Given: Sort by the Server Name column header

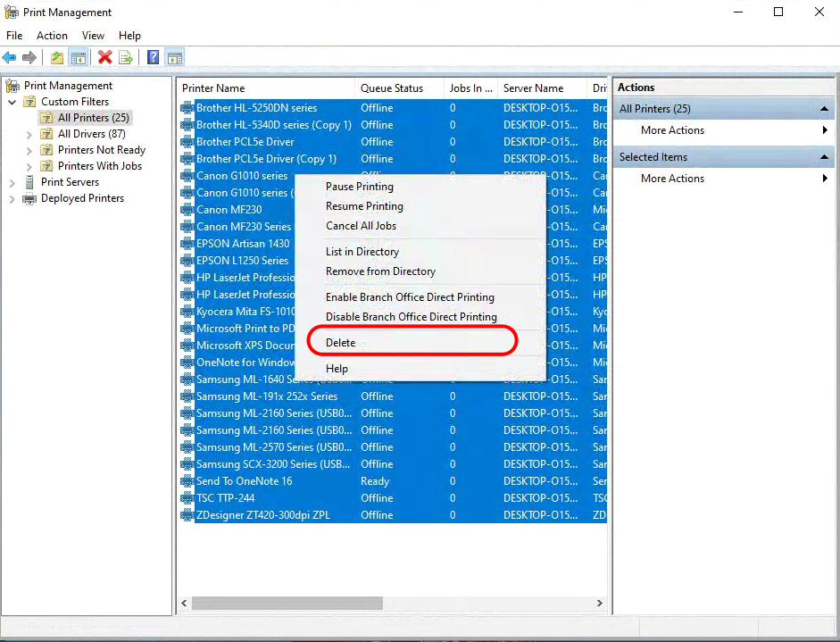Looking at the screenshot, I should click(543, 88).
